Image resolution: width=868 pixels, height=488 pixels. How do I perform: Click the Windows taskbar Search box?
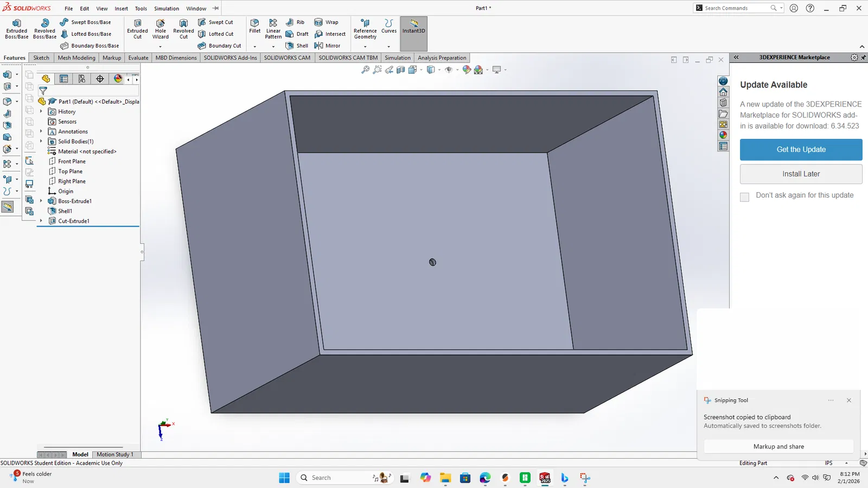point(345,478)
